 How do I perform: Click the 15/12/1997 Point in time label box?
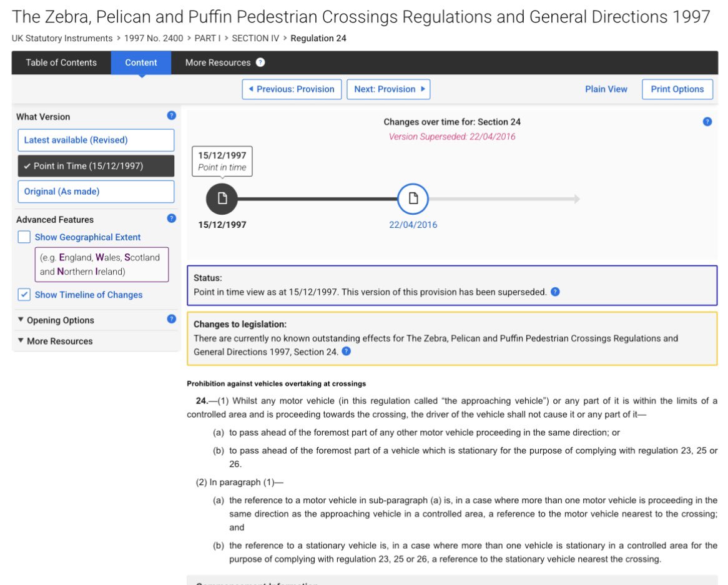[x=222, y=161]
